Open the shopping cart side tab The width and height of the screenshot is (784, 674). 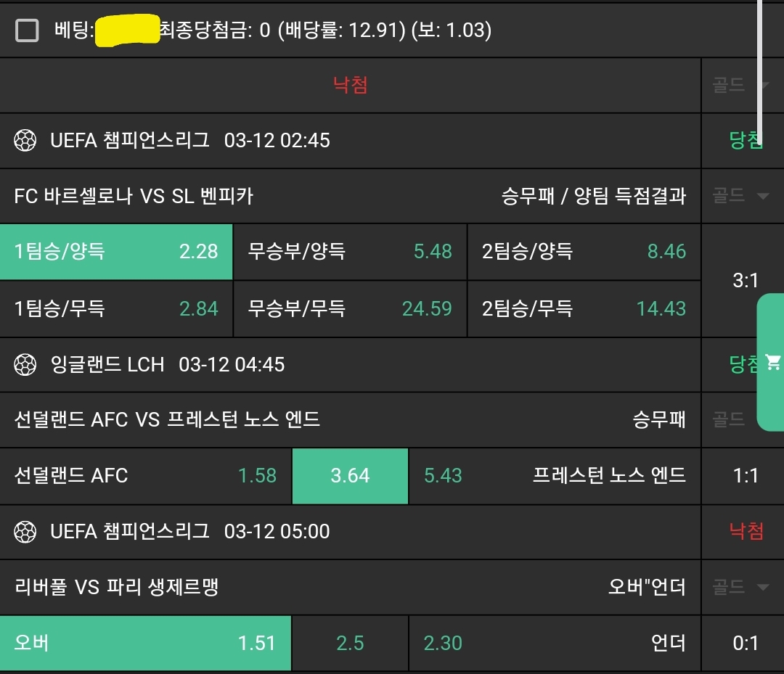[x=771, y=362]
